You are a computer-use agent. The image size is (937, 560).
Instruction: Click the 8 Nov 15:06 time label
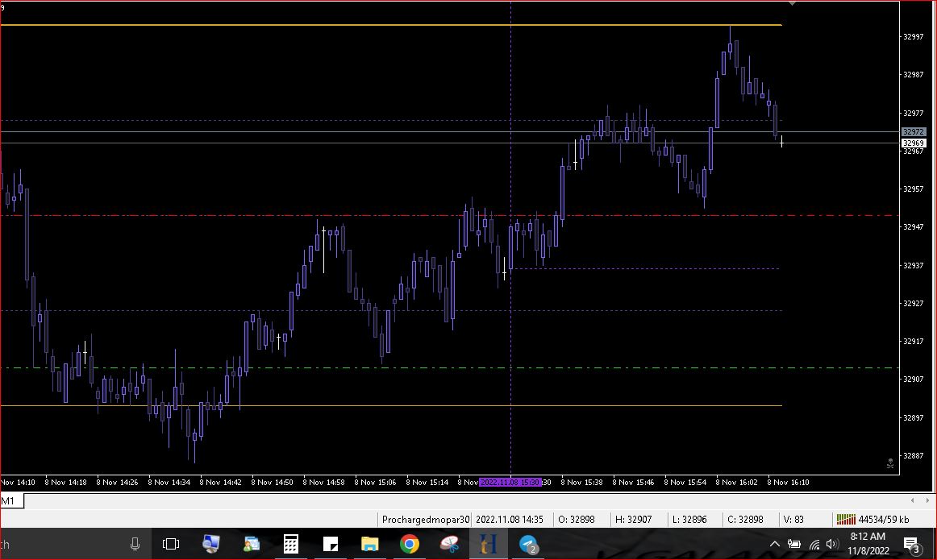(x=375, y=483)
